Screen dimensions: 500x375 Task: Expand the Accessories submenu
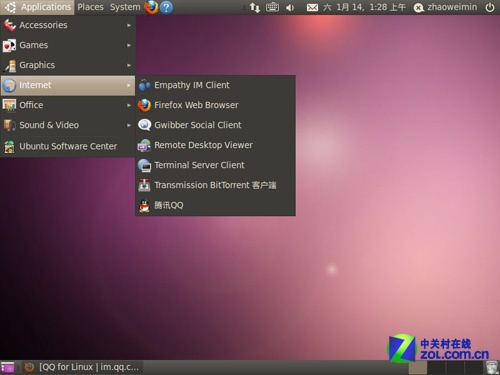point(68,25)
